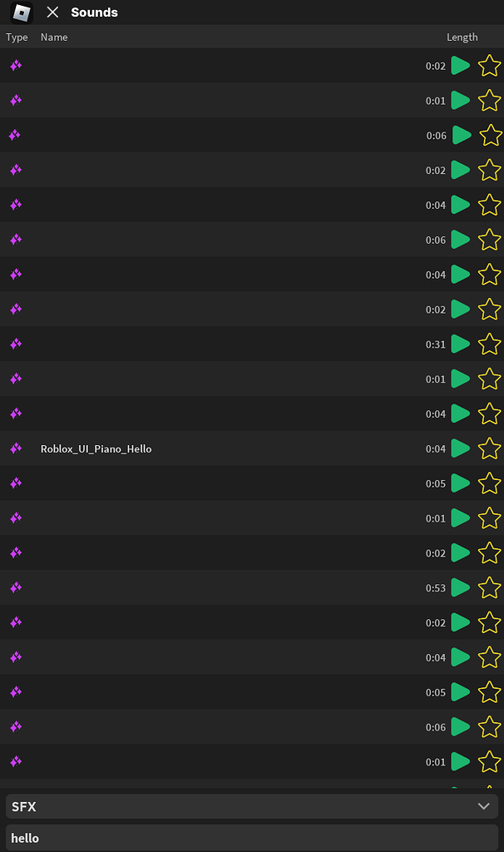This screenshot has height=852, width=504.
Task: Play the 0:53 length sound
Action: point(460,587)
